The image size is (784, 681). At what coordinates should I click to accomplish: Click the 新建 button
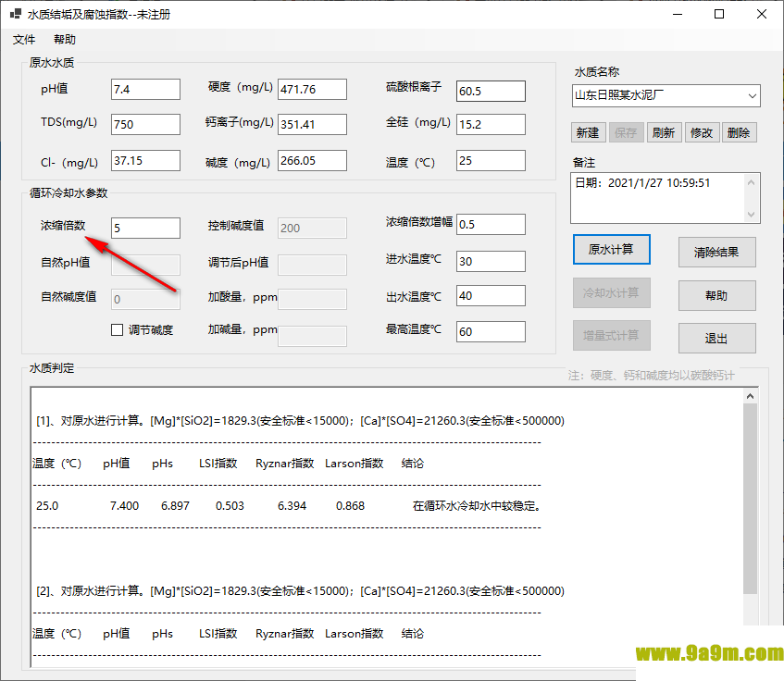[588, 133]
